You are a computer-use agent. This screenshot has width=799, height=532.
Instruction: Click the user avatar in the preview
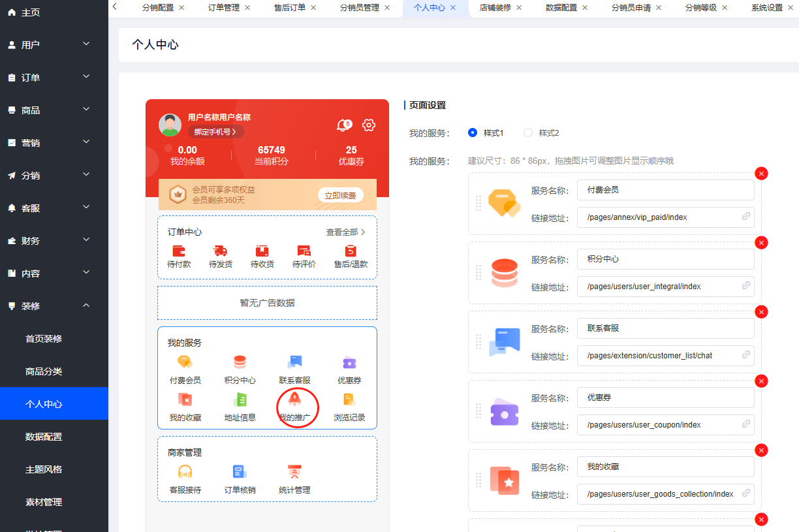[170, 125]
